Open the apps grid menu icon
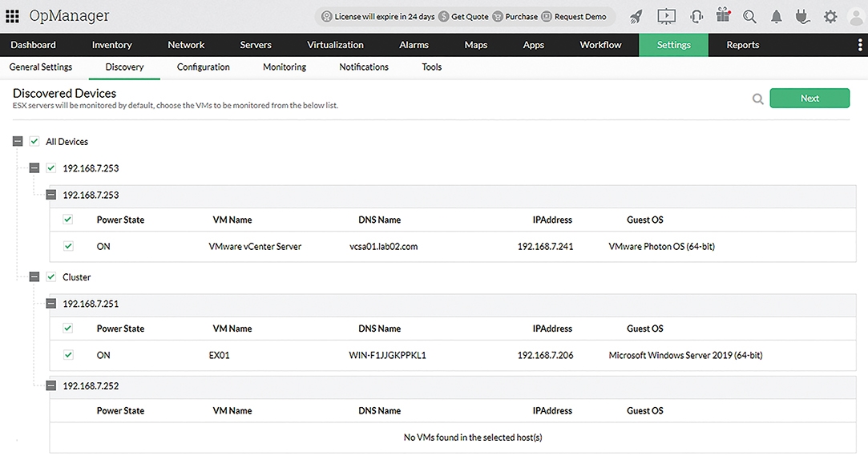This screenshot has height=468, width=868. (x=12, y=16)
